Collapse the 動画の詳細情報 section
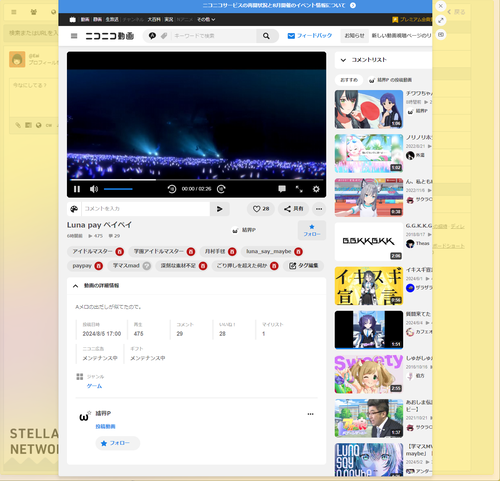 point(196,286)
